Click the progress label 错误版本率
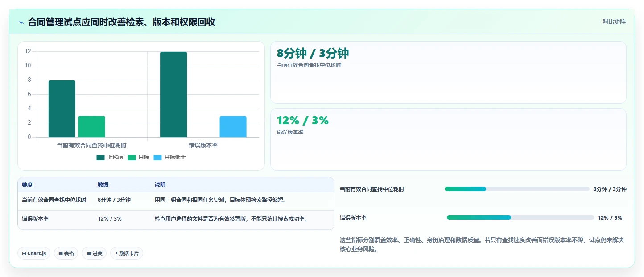The width and height of the screenshot is (644, 277). click(x=353, y=218)
